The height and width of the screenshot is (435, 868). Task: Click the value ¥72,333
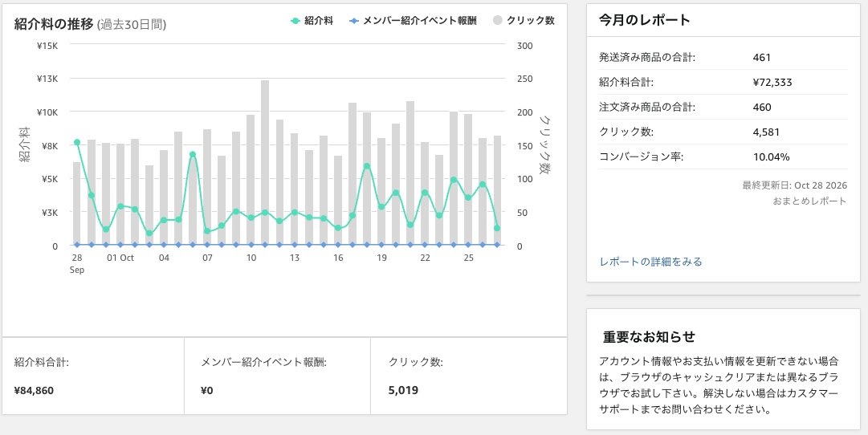click(772, 83)
